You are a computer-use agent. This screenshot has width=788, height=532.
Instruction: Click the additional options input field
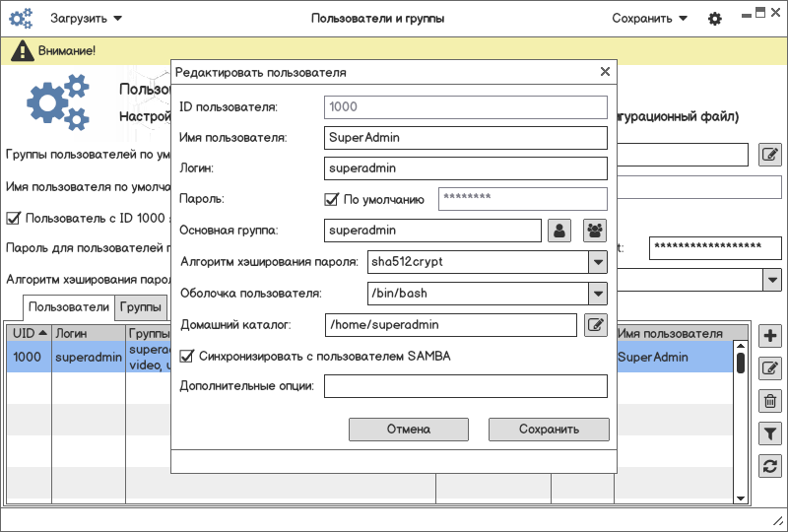tap(465, 386)
